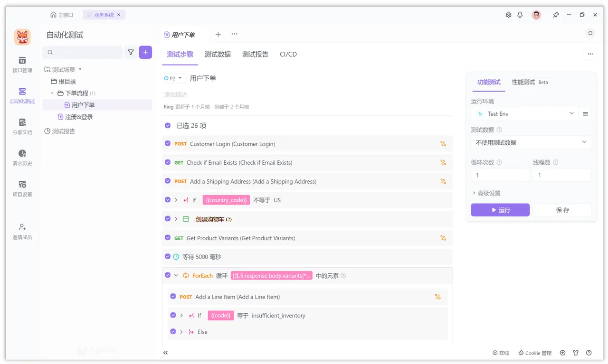This screenshot has height=364, width=608.
Task: Click link icon on Get Product Variants step
Action: click(443, 238)
